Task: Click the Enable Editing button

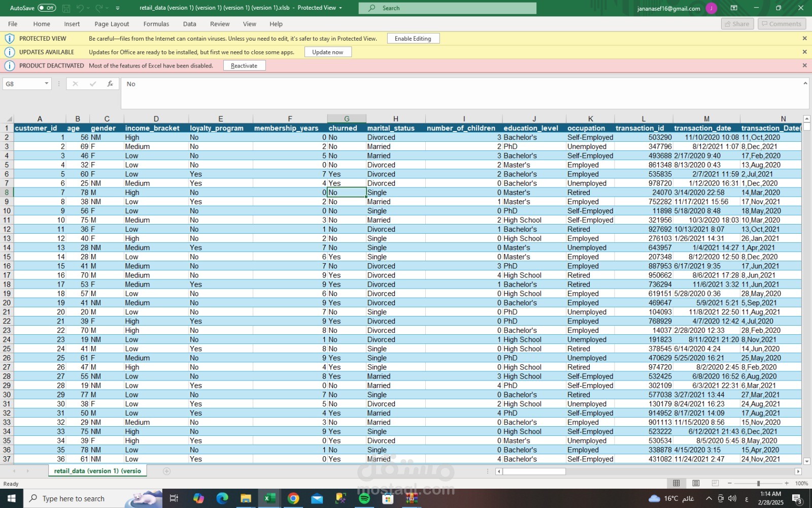Action: click(x=413, y=38)
